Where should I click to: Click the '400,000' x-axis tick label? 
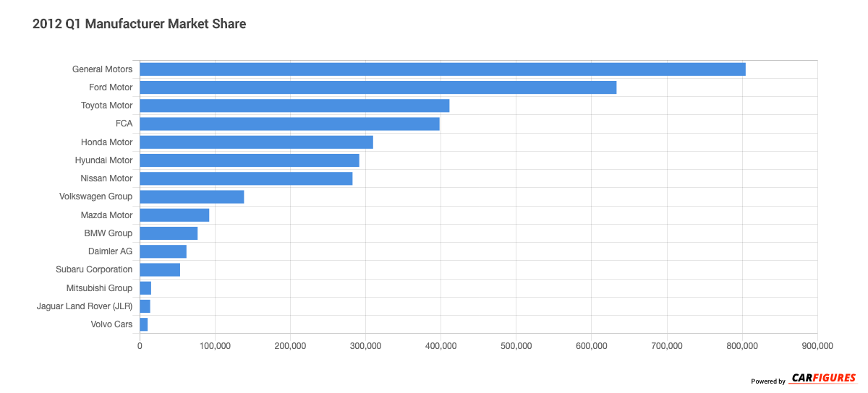(441, 346)
